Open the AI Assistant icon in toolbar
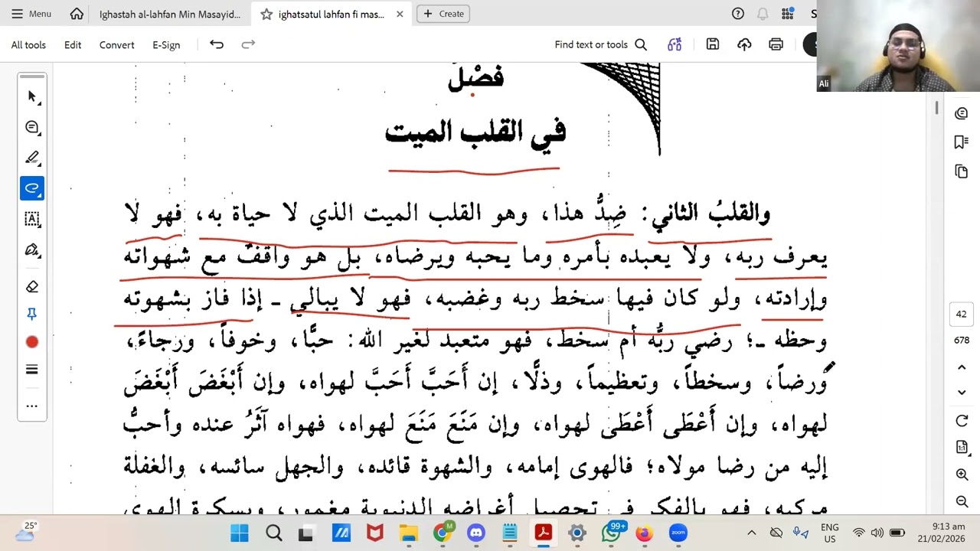 click(675, 44)
